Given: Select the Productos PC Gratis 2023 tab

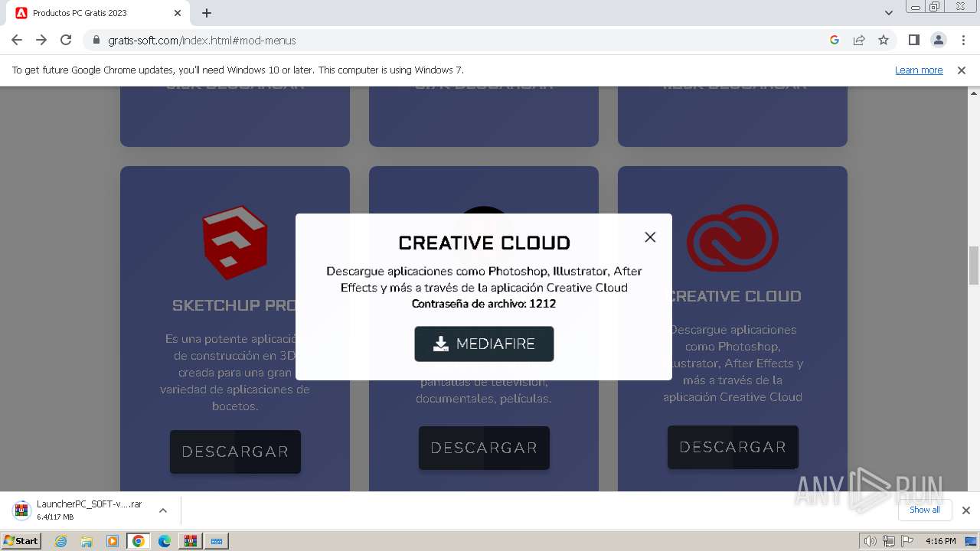Looking at the screenshot, I should (x=100, y=13).
